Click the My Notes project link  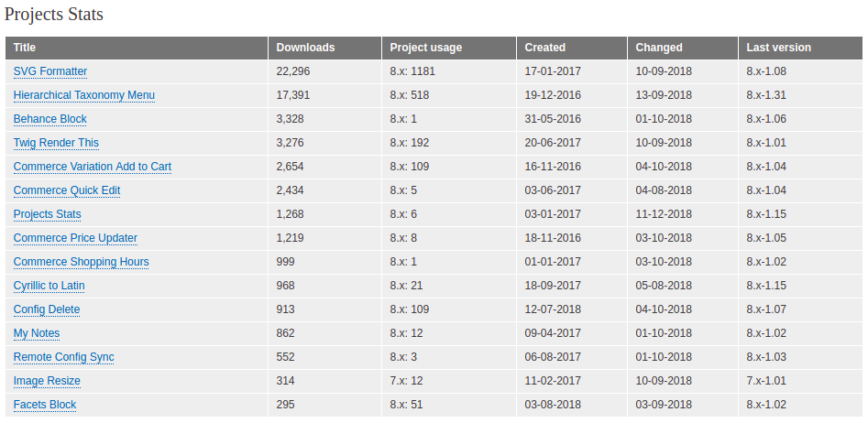(37, 333)
